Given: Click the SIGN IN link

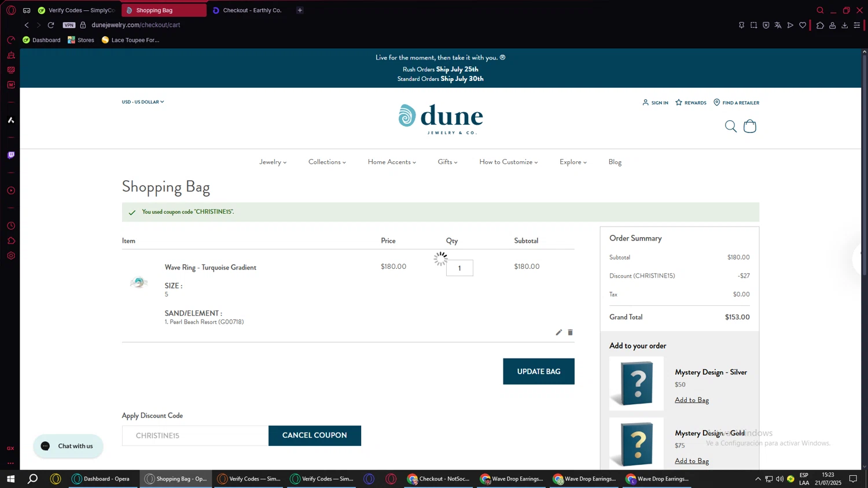Looking at the screenshot, I should pos(655,102).
